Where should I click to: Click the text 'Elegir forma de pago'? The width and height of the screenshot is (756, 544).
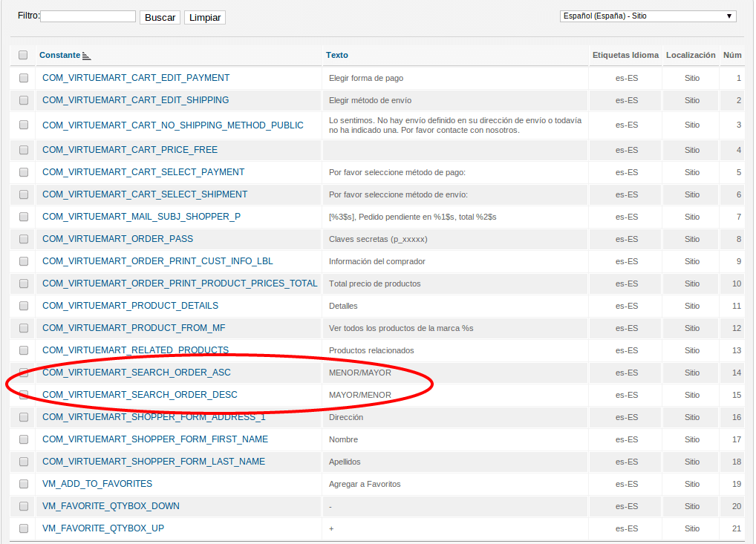[x=366, y=78]
